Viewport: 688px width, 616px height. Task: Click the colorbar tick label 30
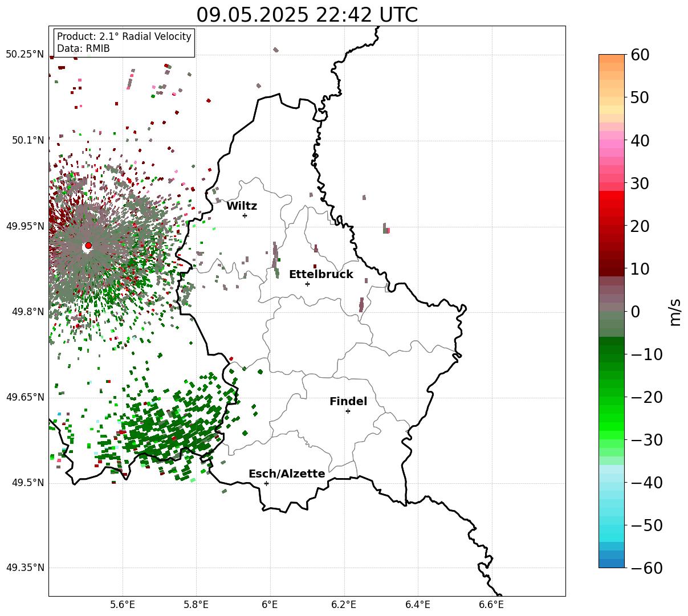point(640,183)
